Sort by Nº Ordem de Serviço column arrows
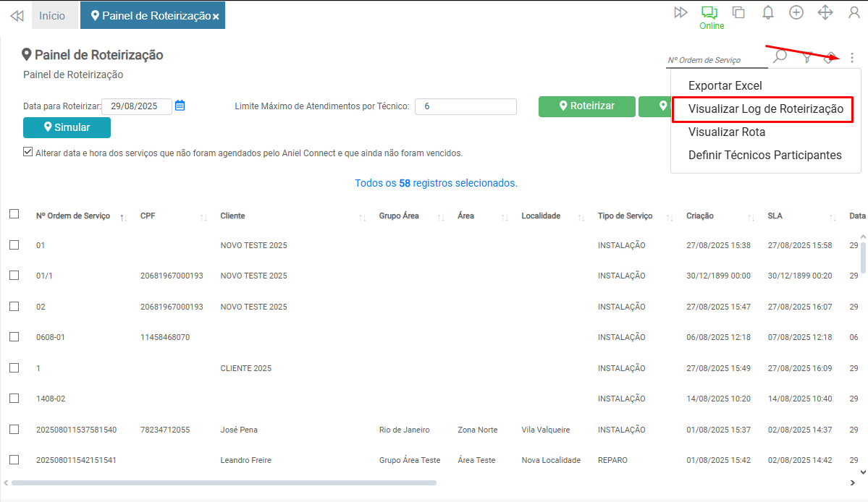The width and height of the screenshot is (868, 502). click(x=123, y=217)
